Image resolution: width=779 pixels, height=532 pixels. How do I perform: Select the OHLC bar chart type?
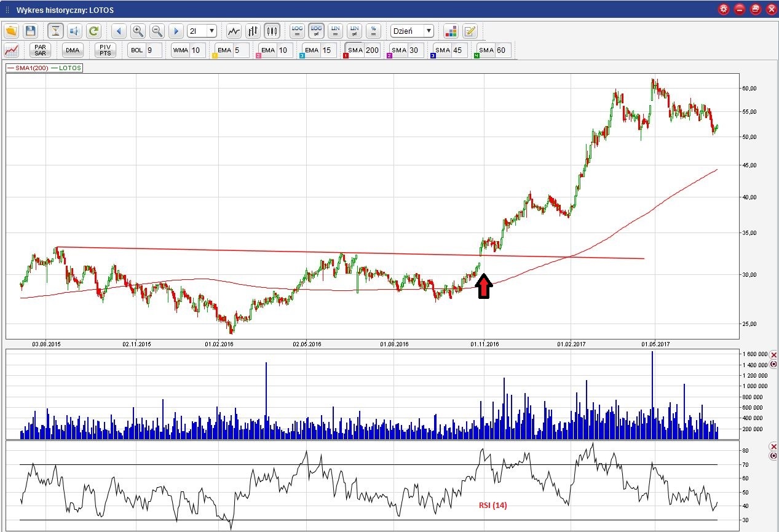coord(253,31)
